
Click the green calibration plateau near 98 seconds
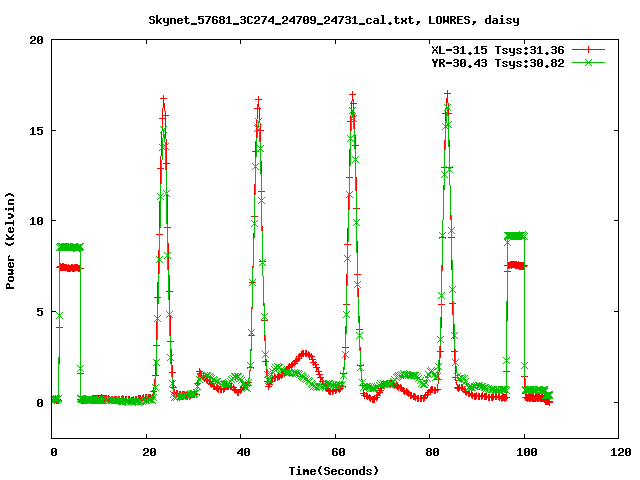(515, 236)
